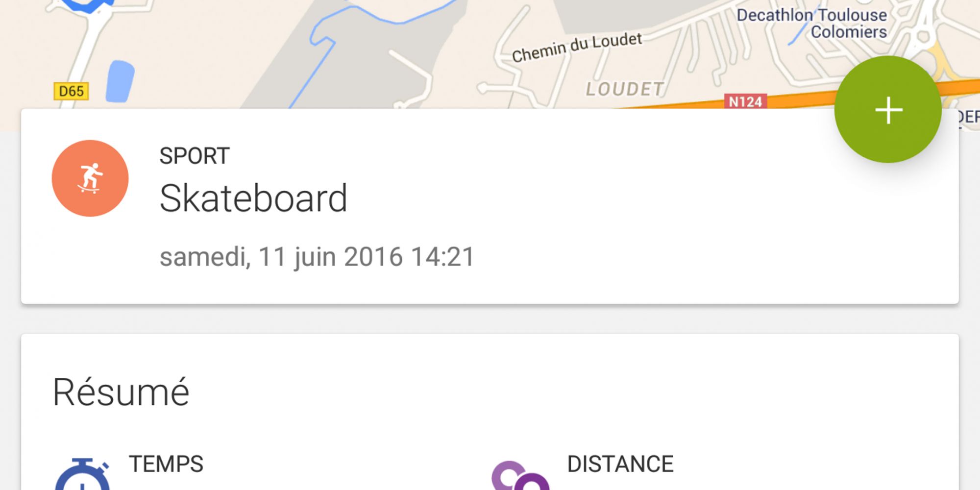
Task: Tap the green plus floating button
Action: (888, 109)
